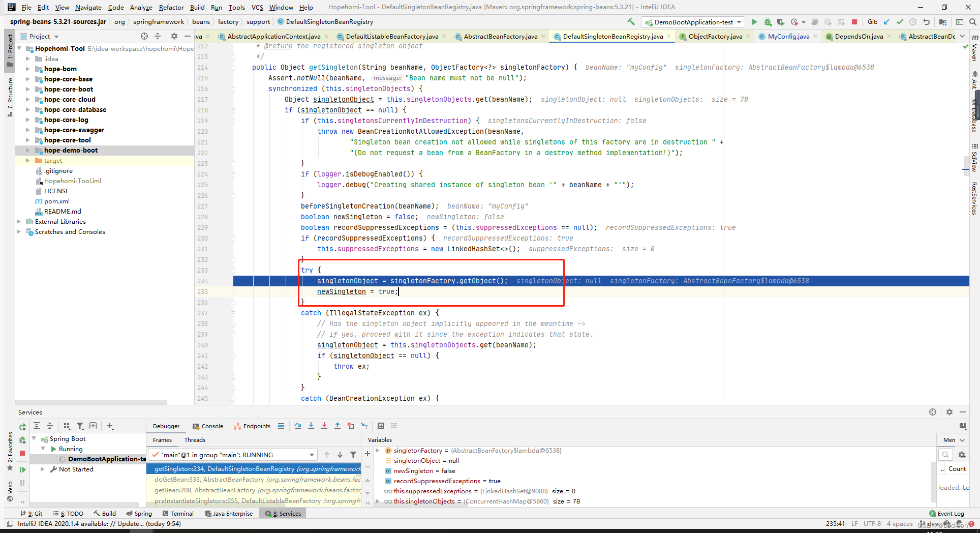Collapse the Running node in Services tree
The image size is (980, 533).
tap(43, 449)
